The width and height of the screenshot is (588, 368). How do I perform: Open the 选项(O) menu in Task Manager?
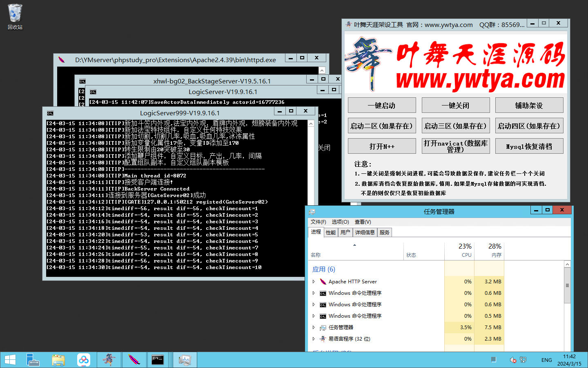pos(340,222)
